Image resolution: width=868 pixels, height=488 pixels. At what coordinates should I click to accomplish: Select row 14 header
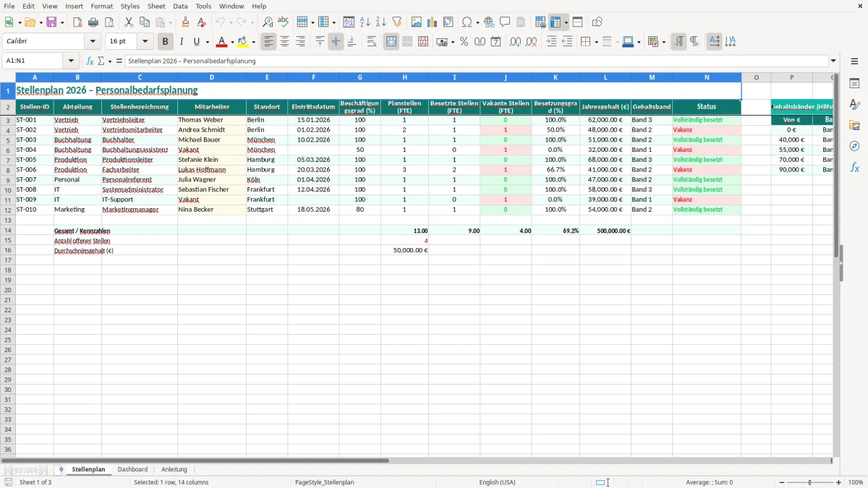8,231
